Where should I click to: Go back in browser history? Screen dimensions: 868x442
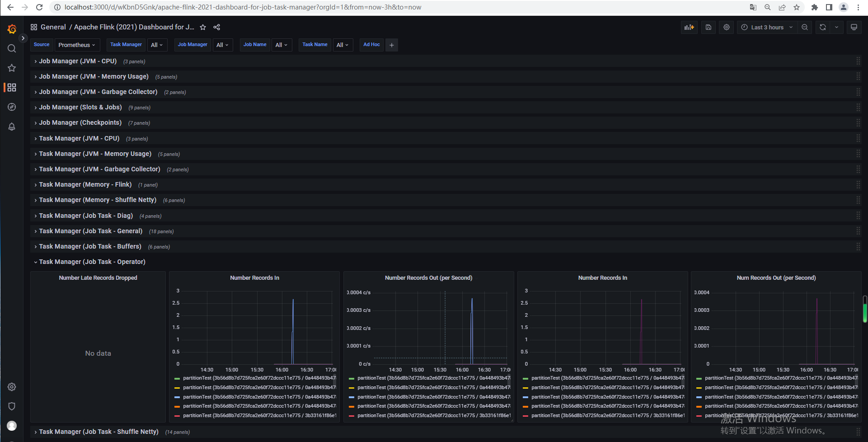coord(10,7)
